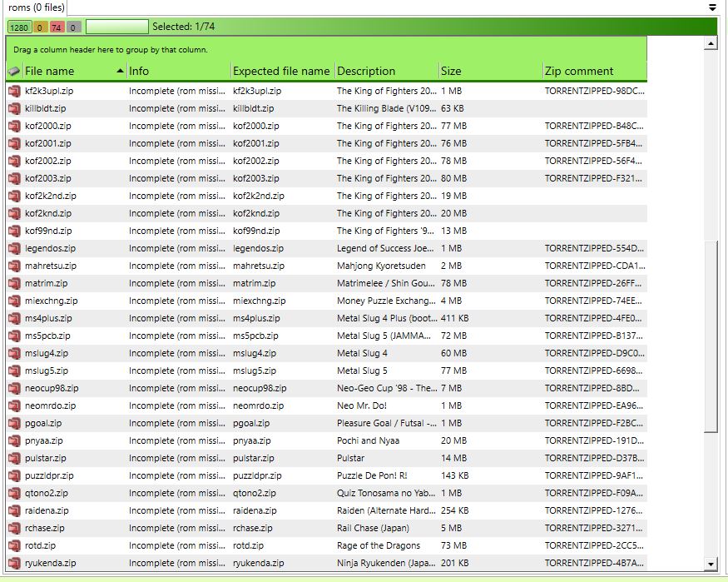The image size is (728, 582).
Task: Click the red archive icon beside killbldt.zip
Action: point(14,109)
